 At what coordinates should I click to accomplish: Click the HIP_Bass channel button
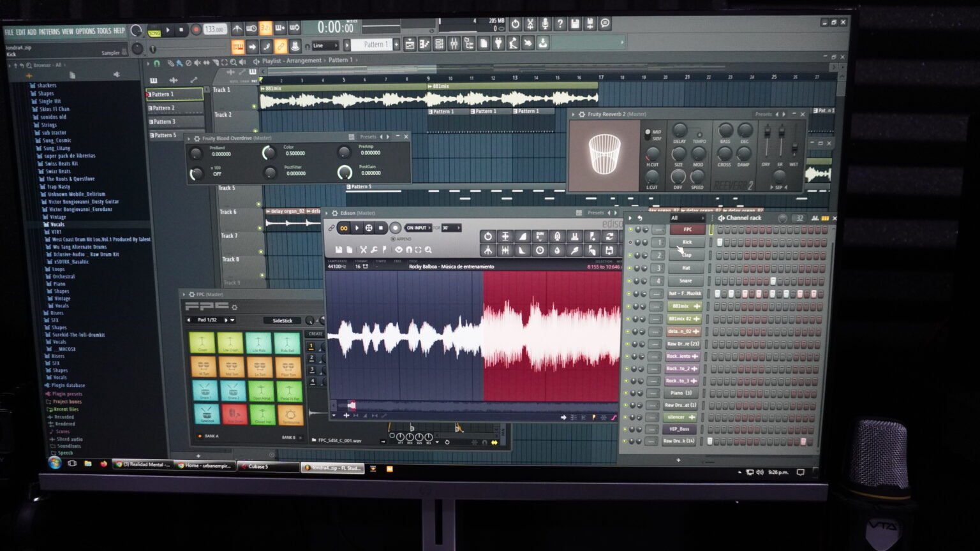(679, 429)
